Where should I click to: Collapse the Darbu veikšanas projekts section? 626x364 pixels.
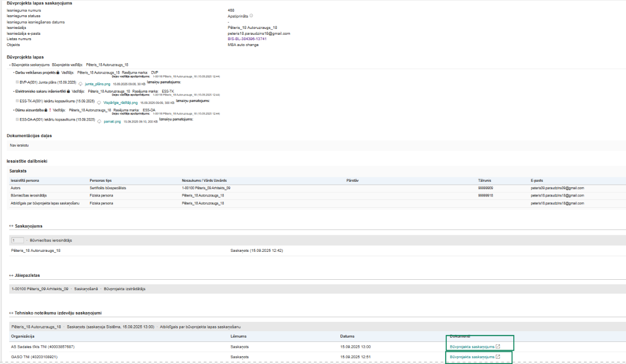14,73
